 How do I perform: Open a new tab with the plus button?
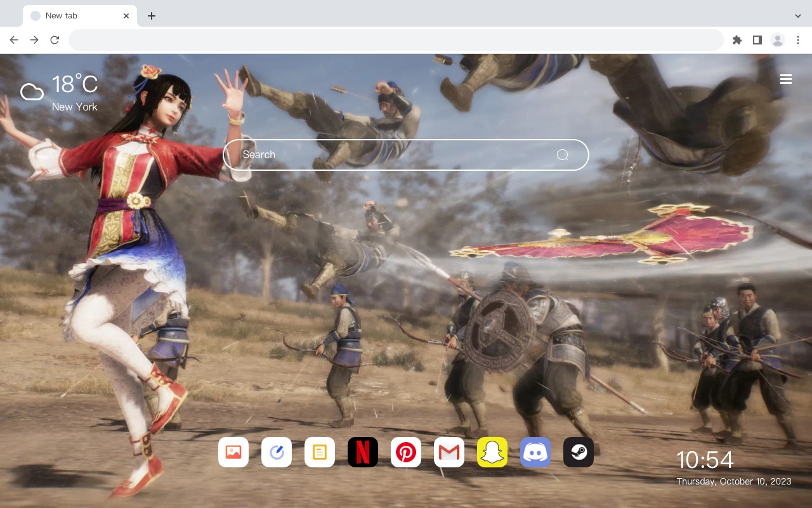click(151, 16)
